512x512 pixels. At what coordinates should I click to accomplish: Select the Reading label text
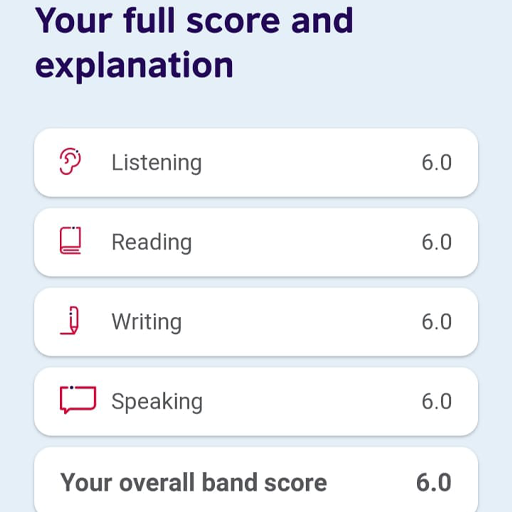coord(152,242)
